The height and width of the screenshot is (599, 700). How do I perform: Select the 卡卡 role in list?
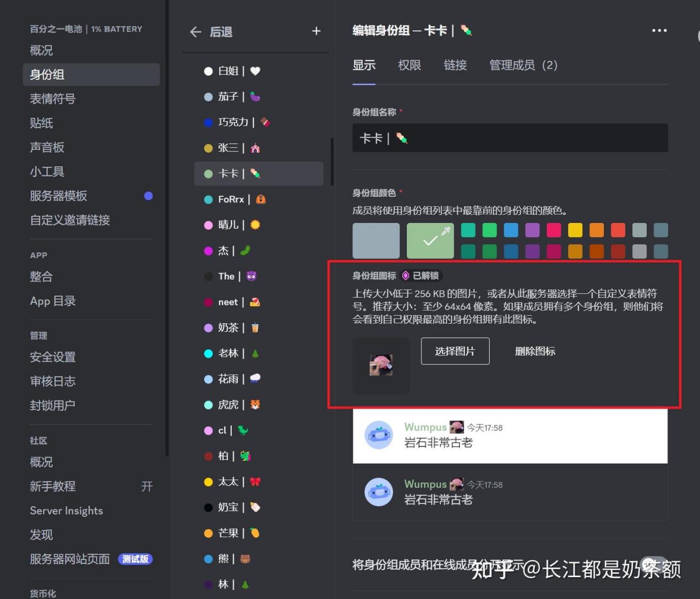click(x=259, y=174)
